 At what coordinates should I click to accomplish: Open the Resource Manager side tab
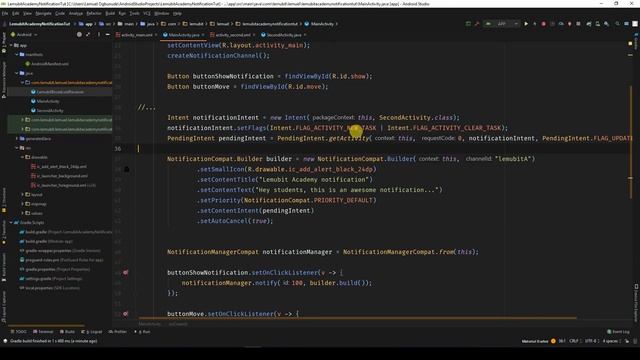tap(4, 80)
